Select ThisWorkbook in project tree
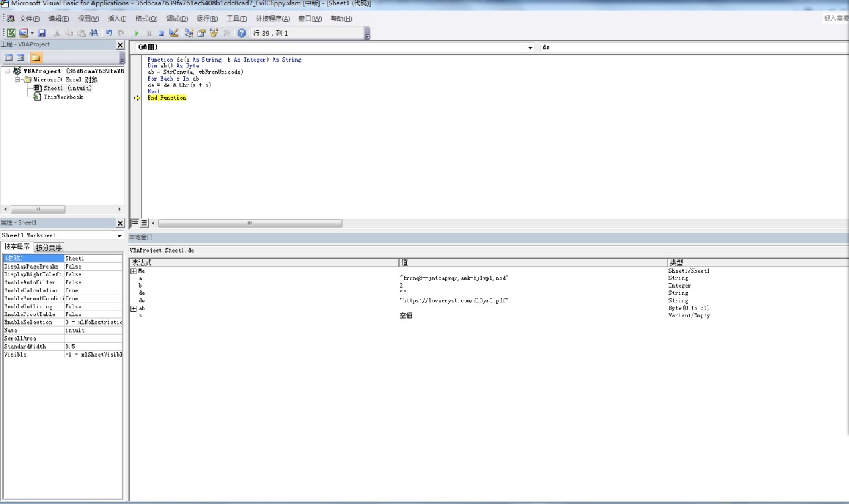Viewport: 849px width, 504px height. (63, 97)
